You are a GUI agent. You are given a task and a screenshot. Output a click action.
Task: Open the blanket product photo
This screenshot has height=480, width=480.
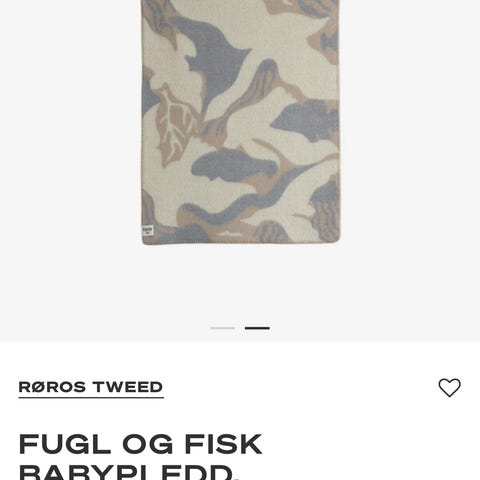click(241, 122)
